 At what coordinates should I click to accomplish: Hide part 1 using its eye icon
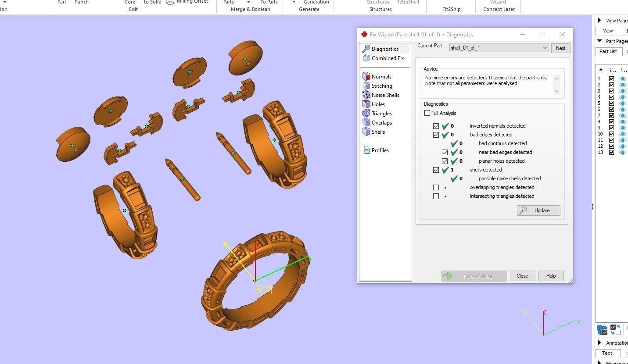point(623,79)
